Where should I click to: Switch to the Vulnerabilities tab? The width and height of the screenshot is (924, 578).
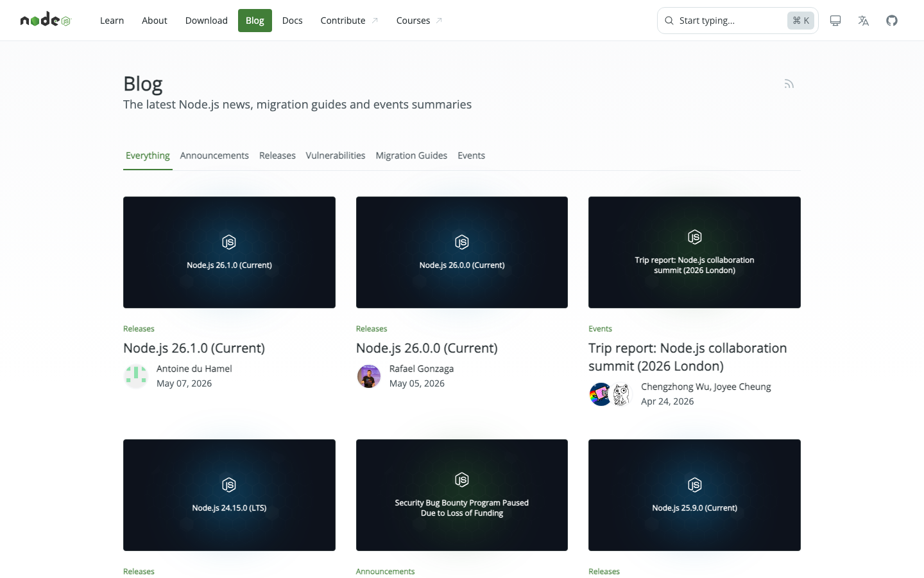[x=336, y=155]
